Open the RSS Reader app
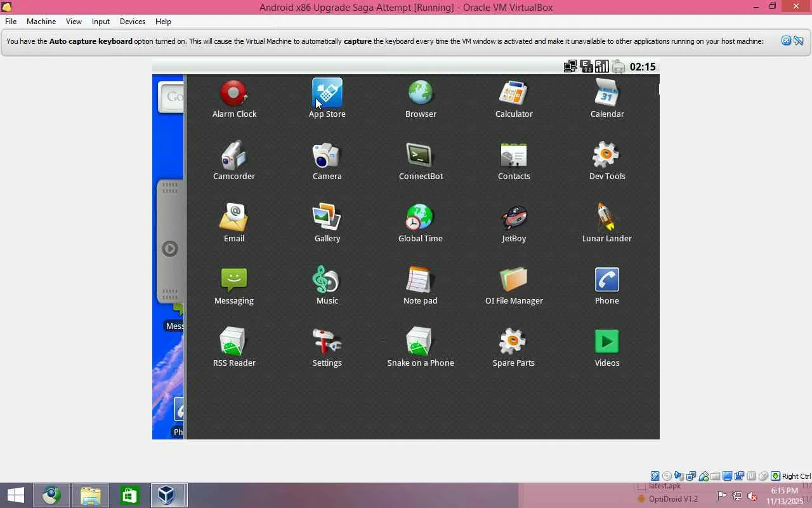 [234, 348]
